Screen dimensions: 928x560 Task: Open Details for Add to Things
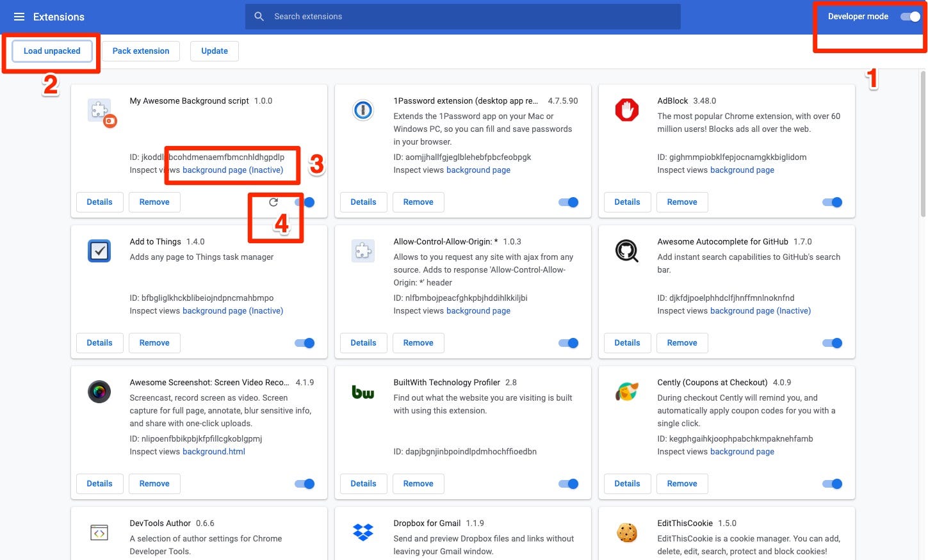coord(99,343)
